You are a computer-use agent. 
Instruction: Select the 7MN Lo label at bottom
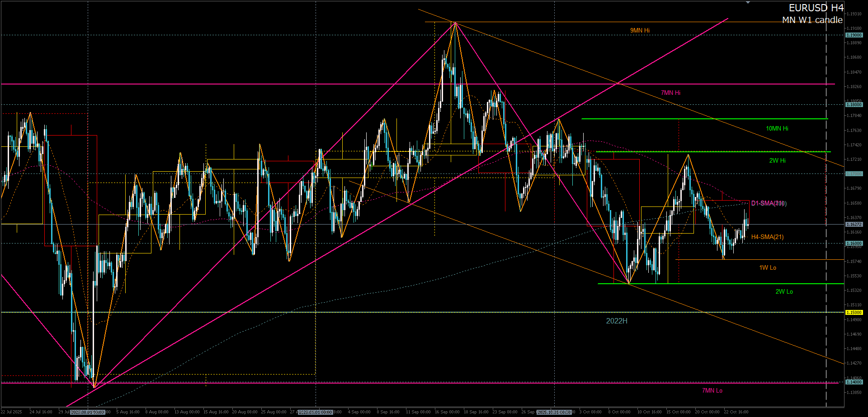pyautogui.click(x=712, y=390)
